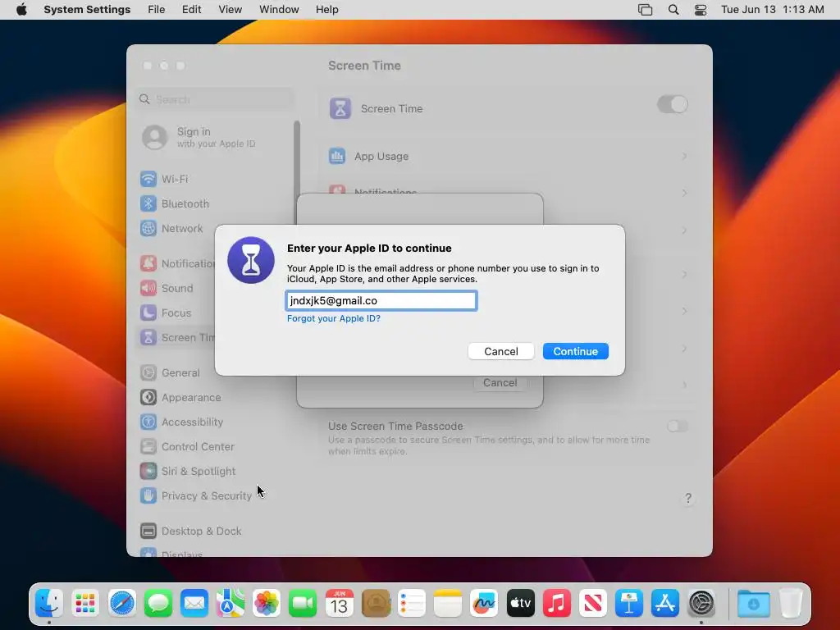Open Reminders from the Dock

pyautogui.click(x=412, y=603)
